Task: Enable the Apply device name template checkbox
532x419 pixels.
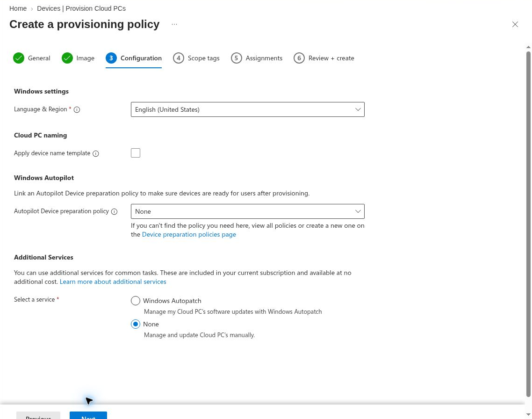Action: [x=136, y=153]
